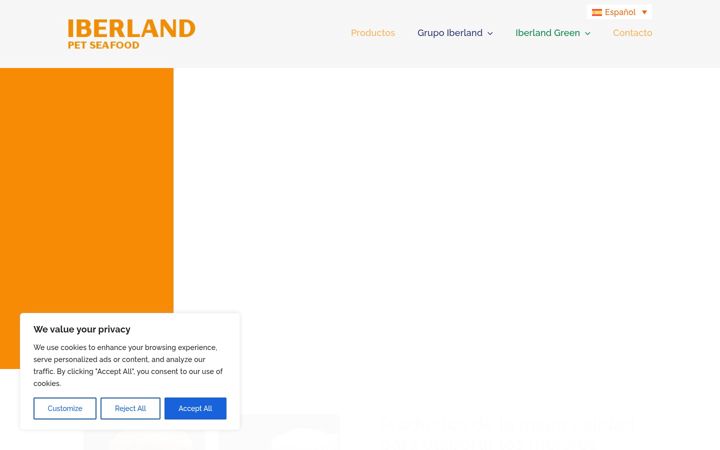Open the Iberland Green menu item
720x450 pixels.
[547, 33]
